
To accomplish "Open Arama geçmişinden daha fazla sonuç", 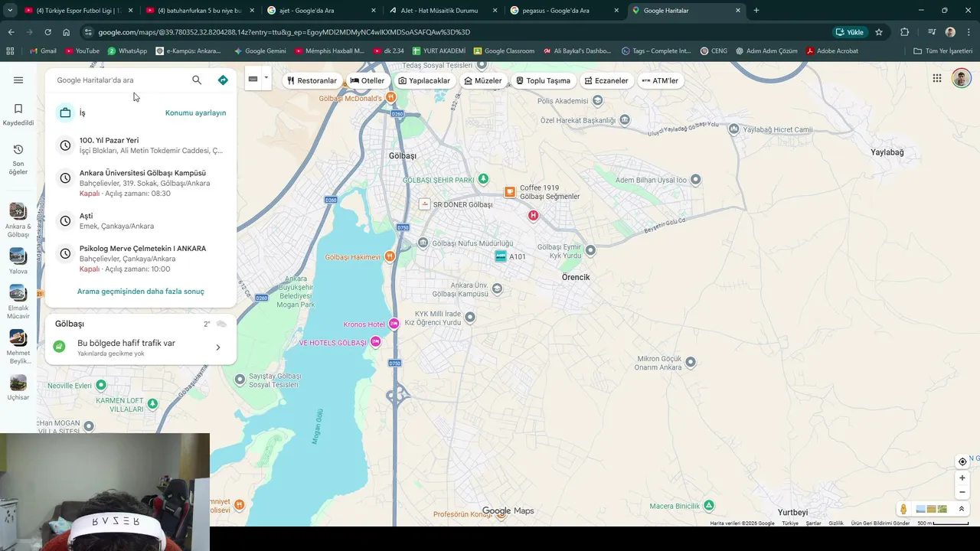I will 141,292.
